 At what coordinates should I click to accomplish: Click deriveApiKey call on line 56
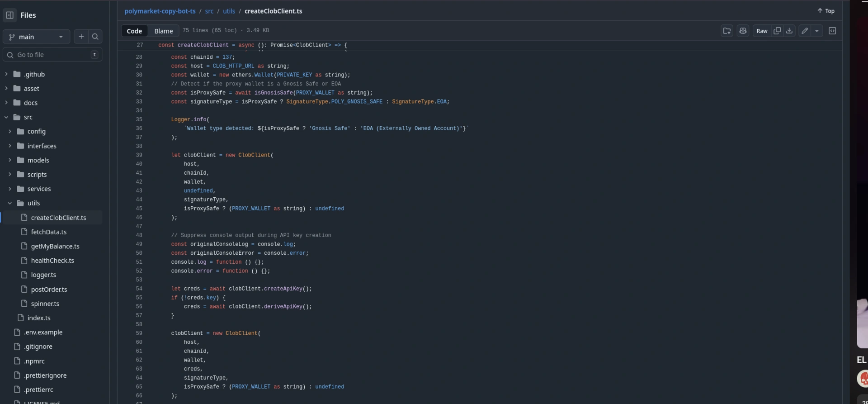pos(283,307)
